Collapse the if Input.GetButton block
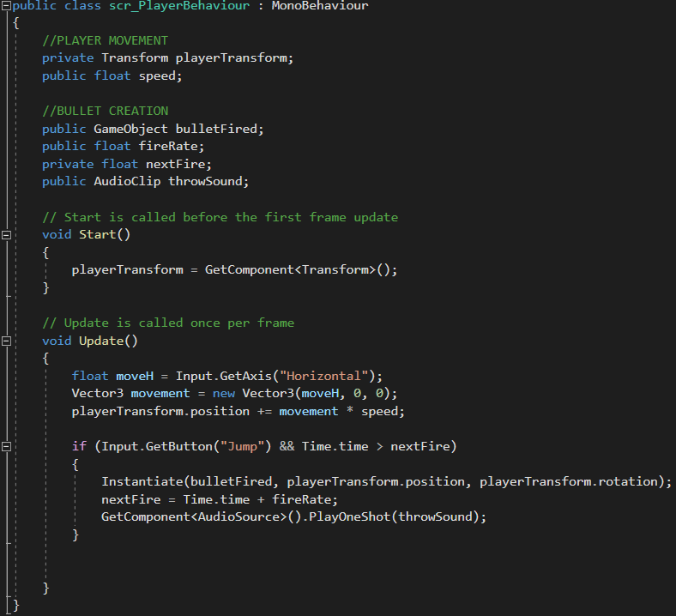 coord(7,447)
